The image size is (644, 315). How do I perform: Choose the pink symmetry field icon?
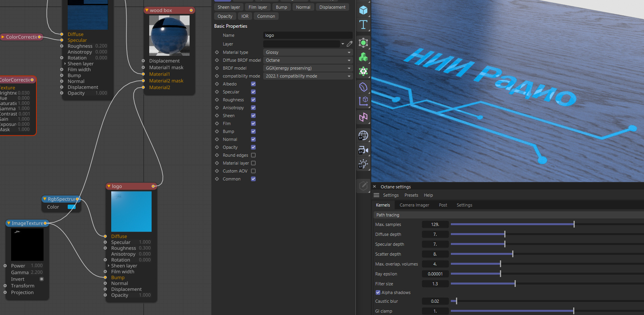click(363, 117)
